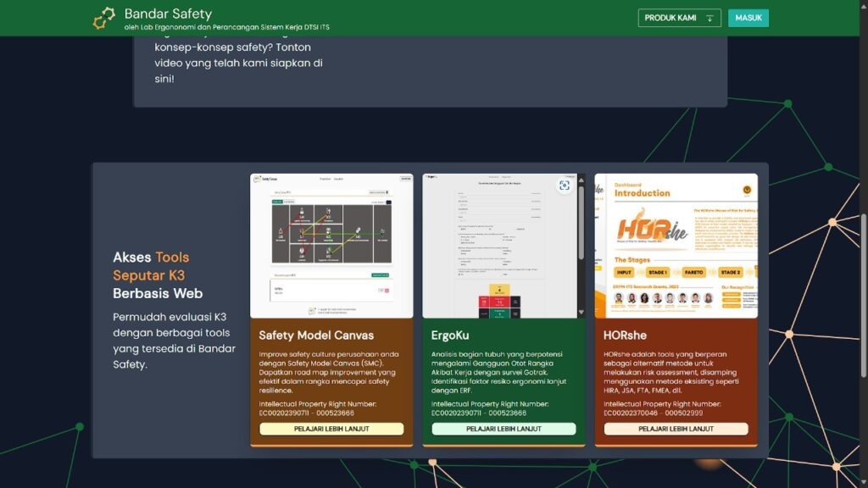Select the Safety Model Canvas card heading
The width and height of the screenshot is (868, 488).
tap(316, 335)
